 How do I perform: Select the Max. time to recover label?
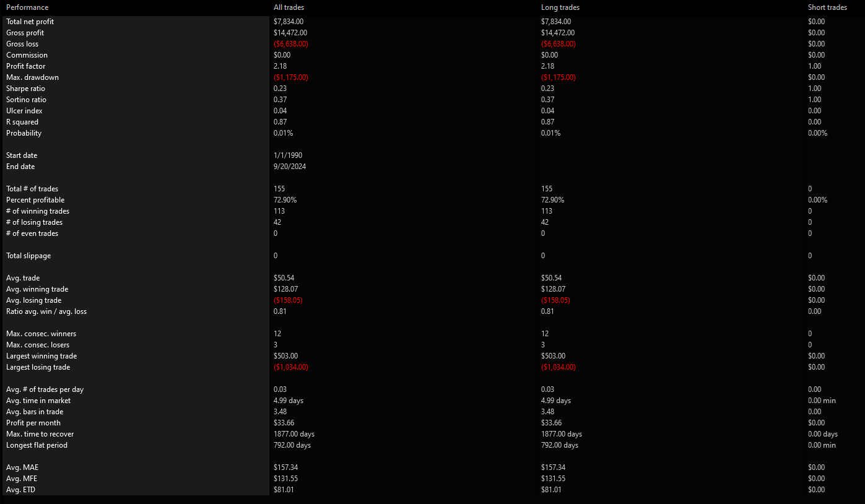pos(40,434)
